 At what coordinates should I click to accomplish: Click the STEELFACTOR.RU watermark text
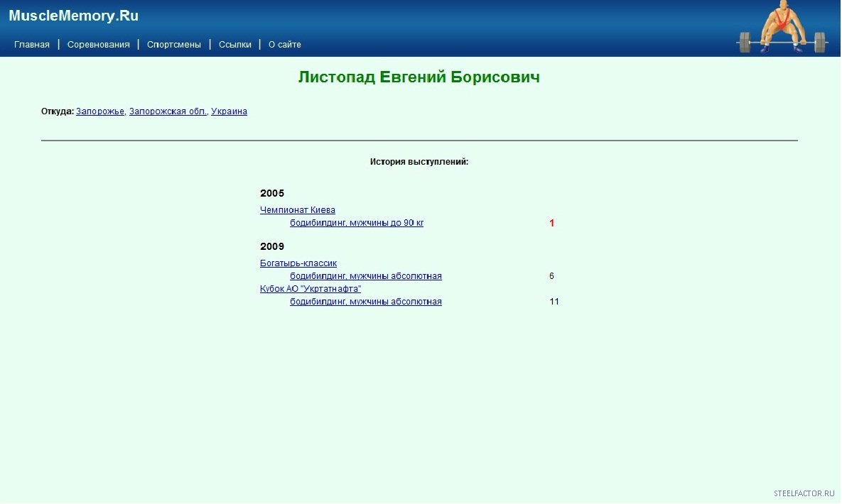point(804,493)
